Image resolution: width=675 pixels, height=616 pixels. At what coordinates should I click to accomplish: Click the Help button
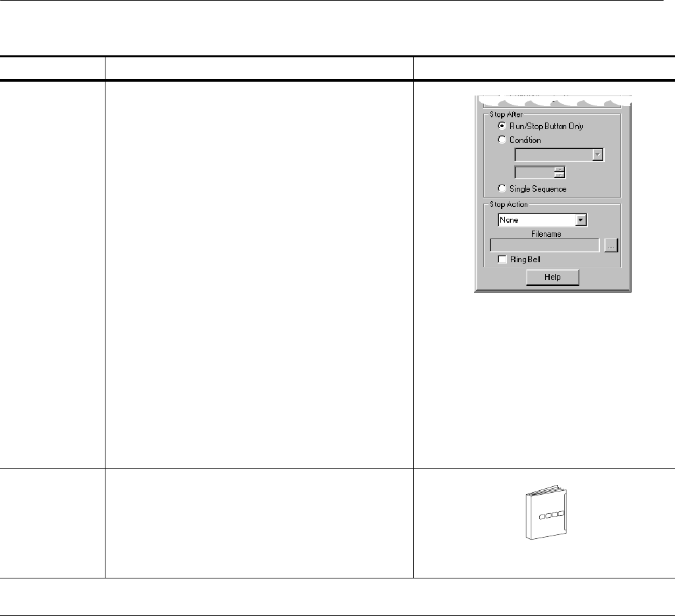(552, 277)
